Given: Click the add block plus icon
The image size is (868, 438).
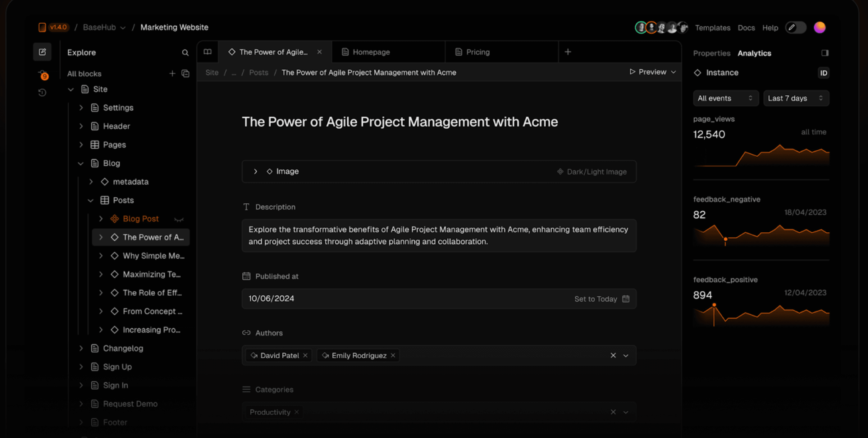Looking at the screenshot, I should tap(172, 73).
